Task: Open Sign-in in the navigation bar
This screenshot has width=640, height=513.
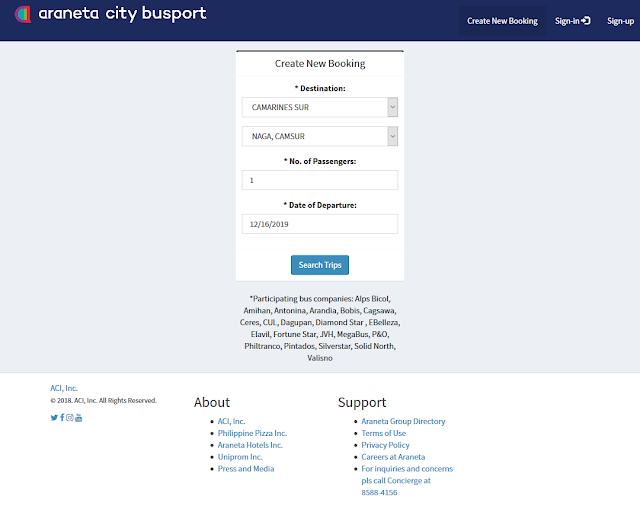Action: coord(572,21)
